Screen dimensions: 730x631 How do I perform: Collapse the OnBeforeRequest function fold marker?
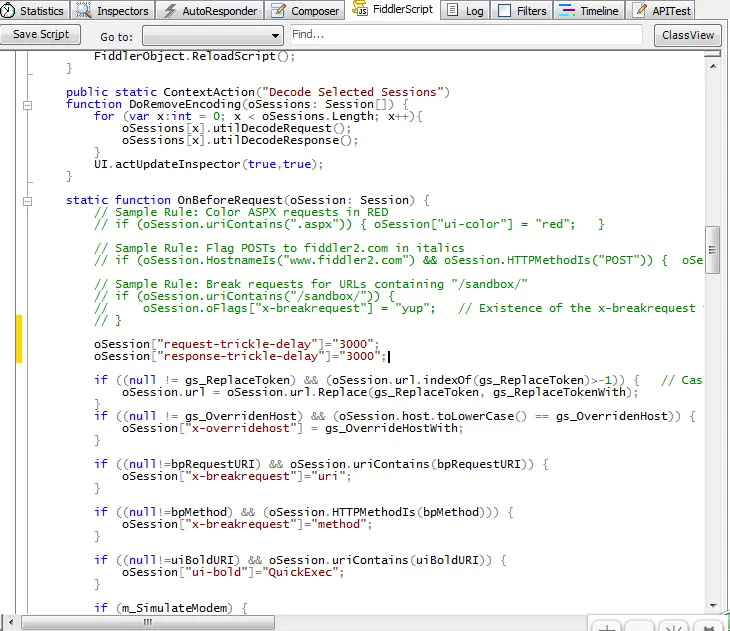pyautogui.click(x=27, y=201)
